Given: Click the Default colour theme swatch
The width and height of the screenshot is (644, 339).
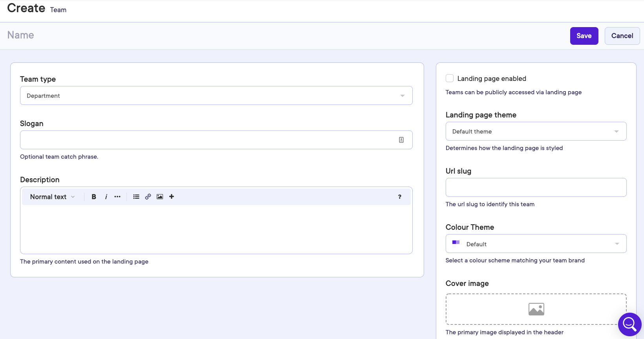Looking at the screenshot, I should coord(456,242).
